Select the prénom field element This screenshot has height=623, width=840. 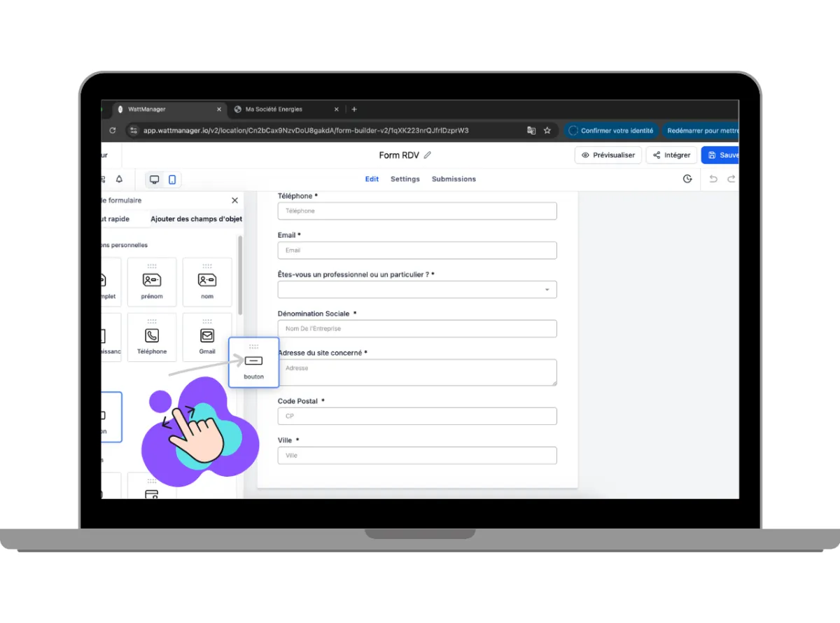(x=152, y=282)
